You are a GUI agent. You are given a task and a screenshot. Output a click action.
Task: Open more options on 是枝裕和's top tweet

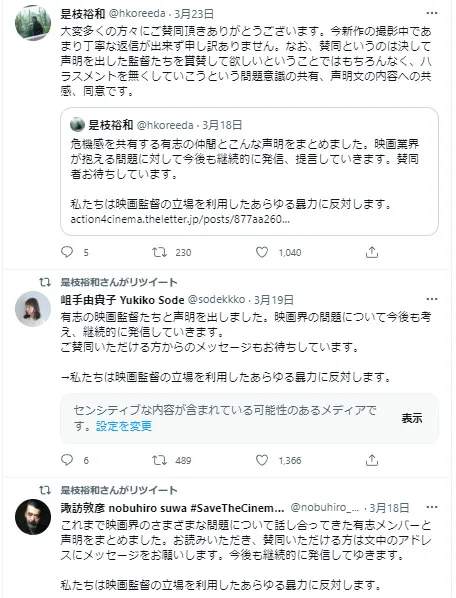[x=432, y=13]
